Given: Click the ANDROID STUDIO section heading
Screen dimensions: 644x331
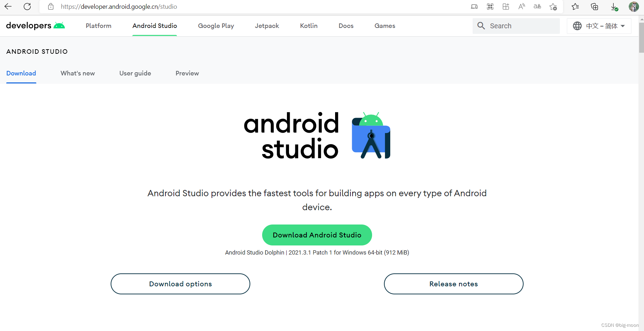Looking at the screenshot, I should 37,51.
